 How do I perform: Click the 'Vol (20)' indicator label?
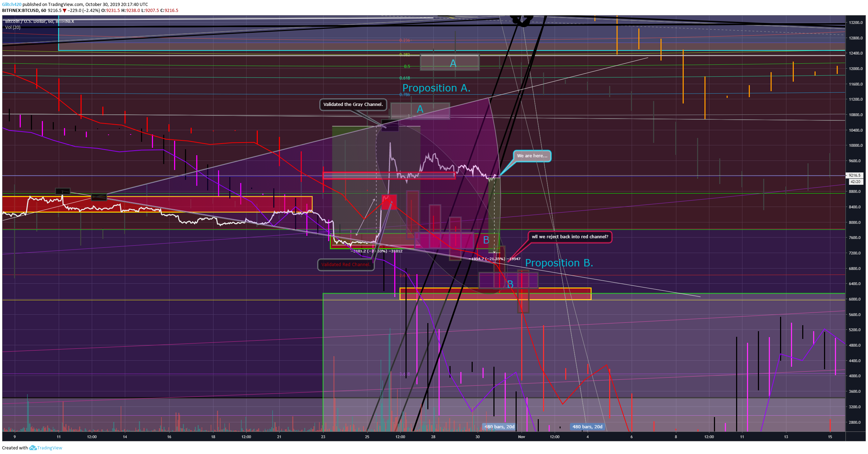coord(13,27)
